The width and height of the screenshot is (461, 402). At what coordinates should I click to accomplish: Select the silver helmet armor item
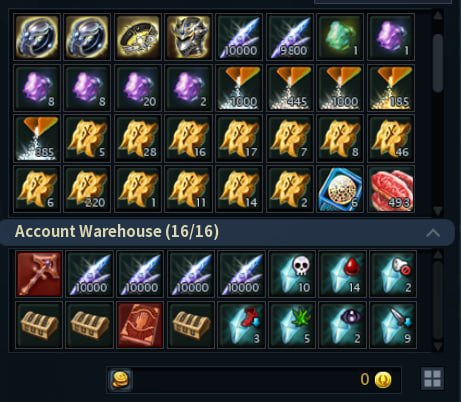[x=188, y=37]
